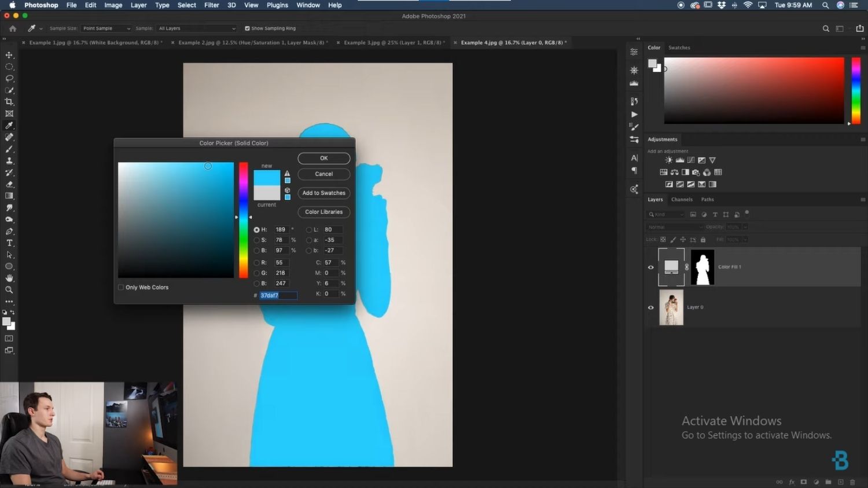Open the Filter menu
868x488 pixels.
click(x=211, y=5)
